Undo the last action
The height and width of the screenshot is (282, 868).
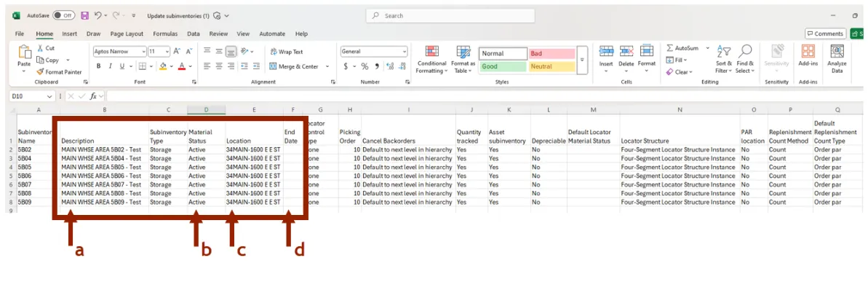point(98,15)
